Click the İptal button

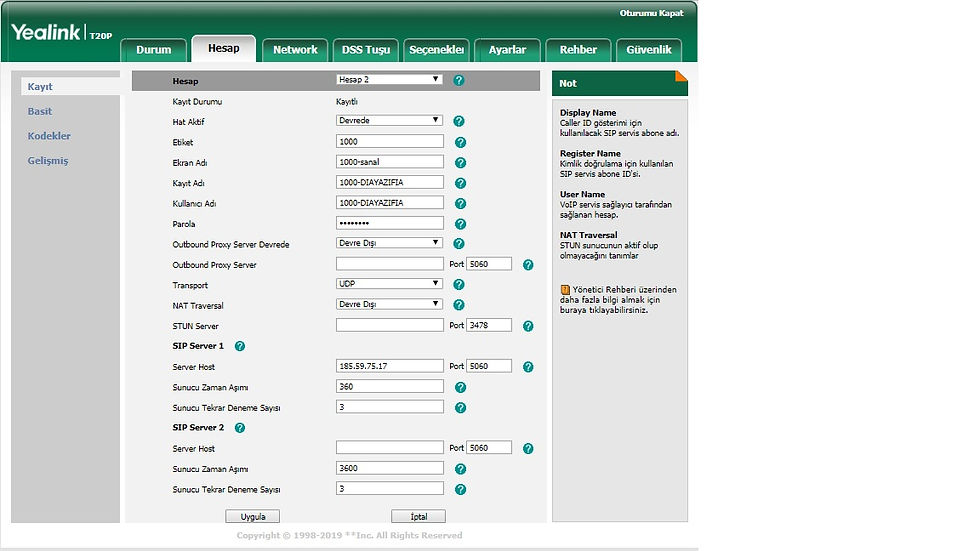(x=419, y=517)
